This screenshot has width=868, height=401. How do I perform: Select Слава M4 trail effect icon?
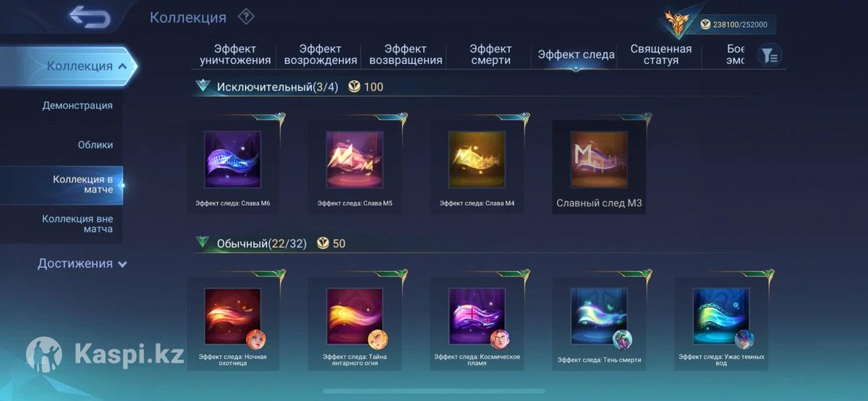pyautogui.click(x=477, y=160)
